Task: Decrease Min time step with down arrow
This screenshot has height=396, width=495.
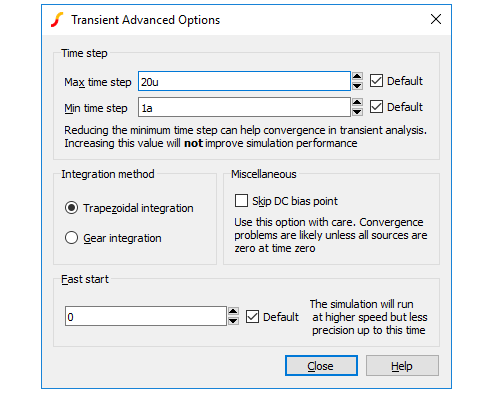Action: click(x=357, y=112)
